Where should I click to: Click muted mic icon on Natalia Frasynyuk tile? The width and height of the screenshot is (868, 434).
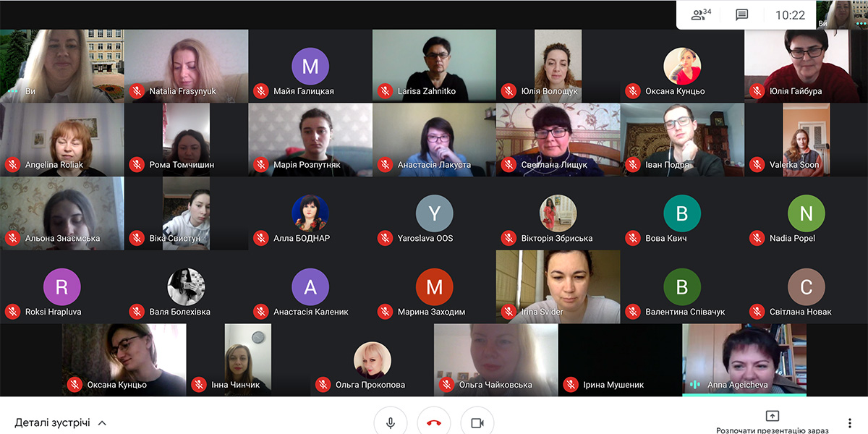pos(137,91)
